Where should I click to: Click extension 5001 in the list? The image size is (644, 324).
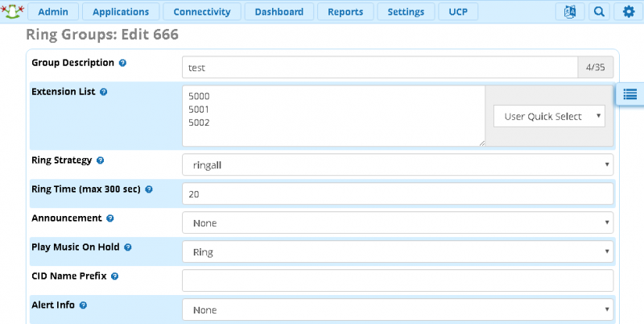[x=199, y=110]
